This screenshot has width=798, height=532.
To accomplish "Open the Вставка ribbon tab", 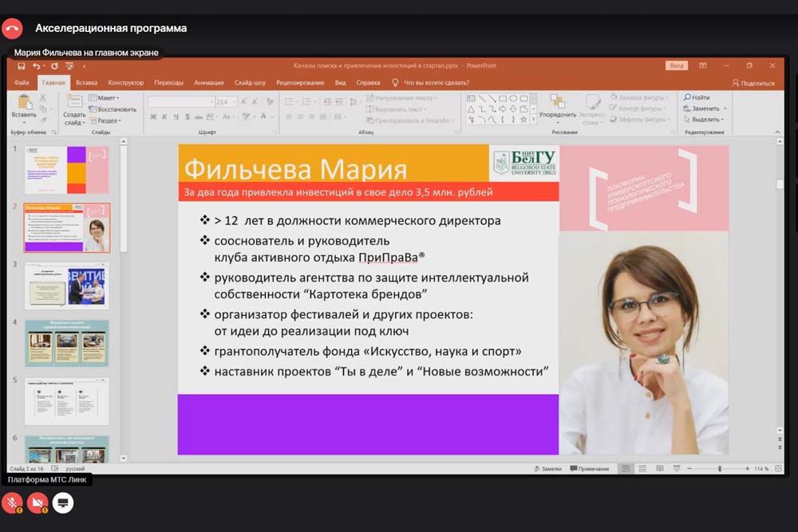I will [87, 83].
